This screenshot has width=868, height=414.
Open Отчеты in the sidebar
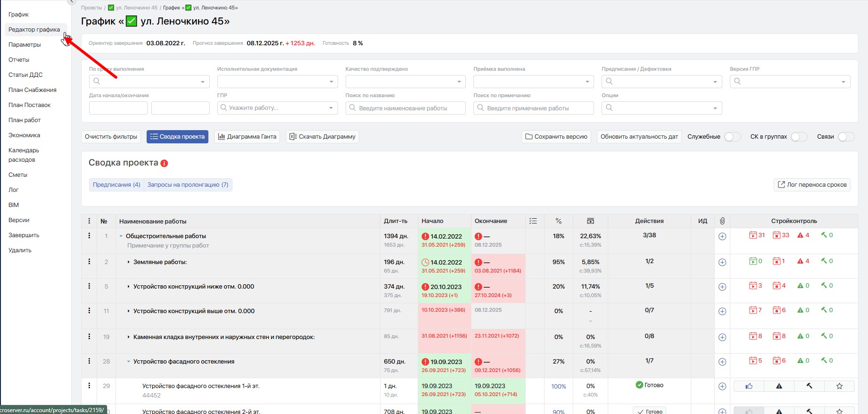coord(19,60)
